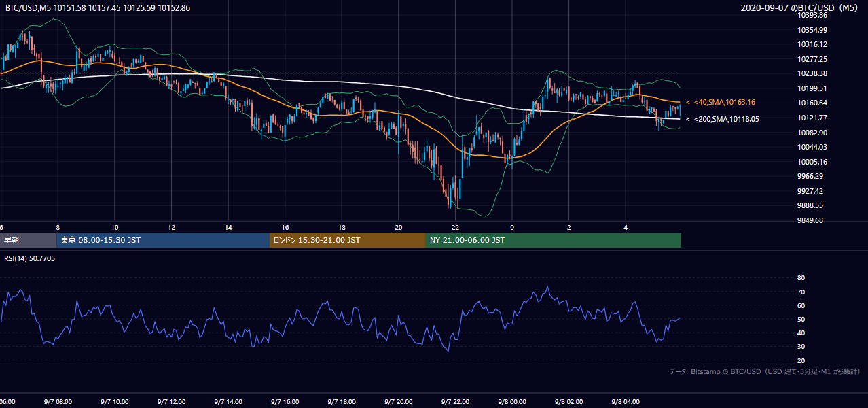Click price axis value 10277.25
The height and width of the screenshot is (408, 868).
pyautogui.click(x=812, y=59)
